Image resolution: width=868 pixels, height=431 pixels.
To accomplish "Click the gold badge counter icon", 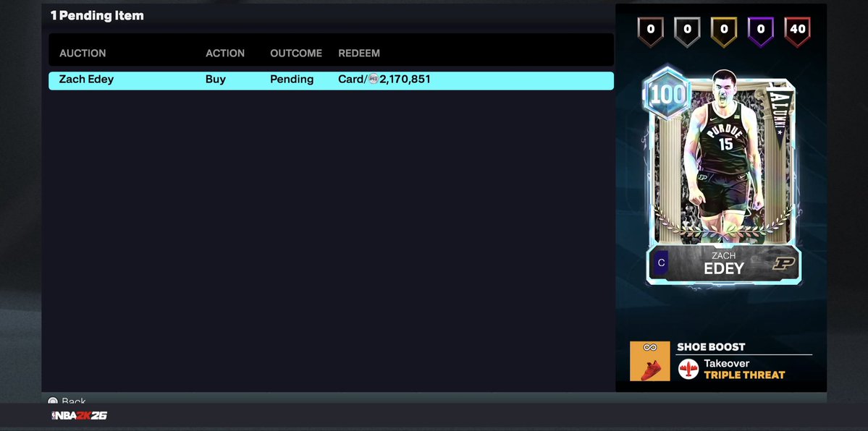I will [724, 31].
